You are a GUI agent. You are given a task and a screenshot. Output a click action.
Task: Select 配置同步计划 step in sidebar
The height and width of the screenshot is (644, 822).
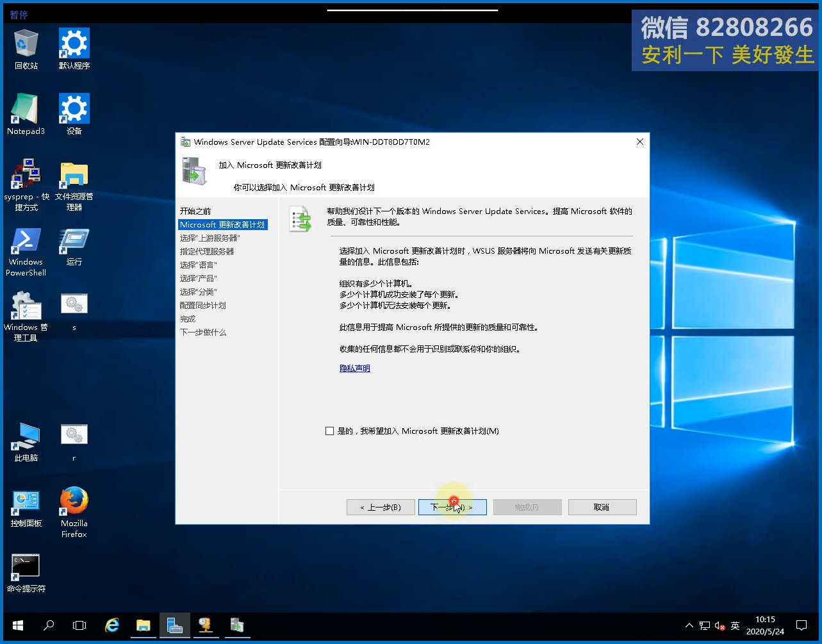tap(203, 306)
